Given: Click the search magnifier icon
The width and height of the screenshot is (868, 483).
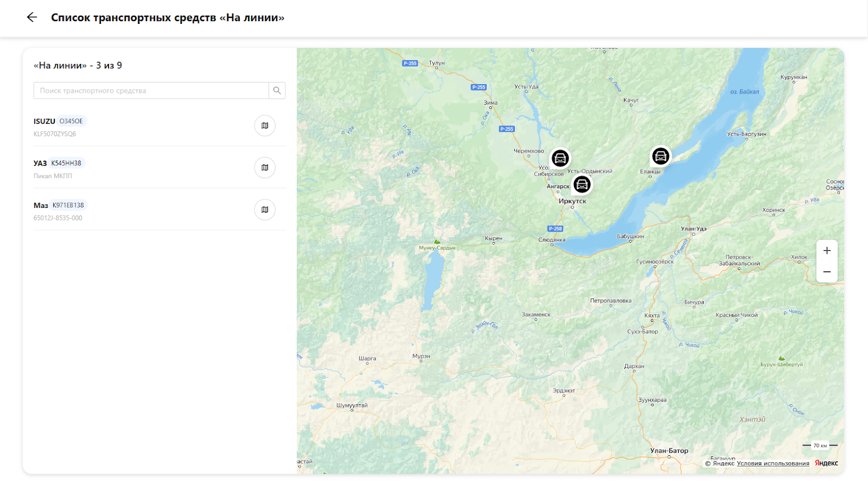Looking at the screenshot, I should 277,91.
